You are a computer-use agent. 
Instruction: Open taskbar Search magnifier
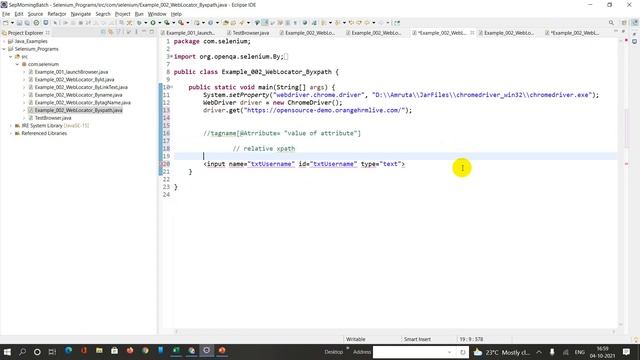coord(22,351)
